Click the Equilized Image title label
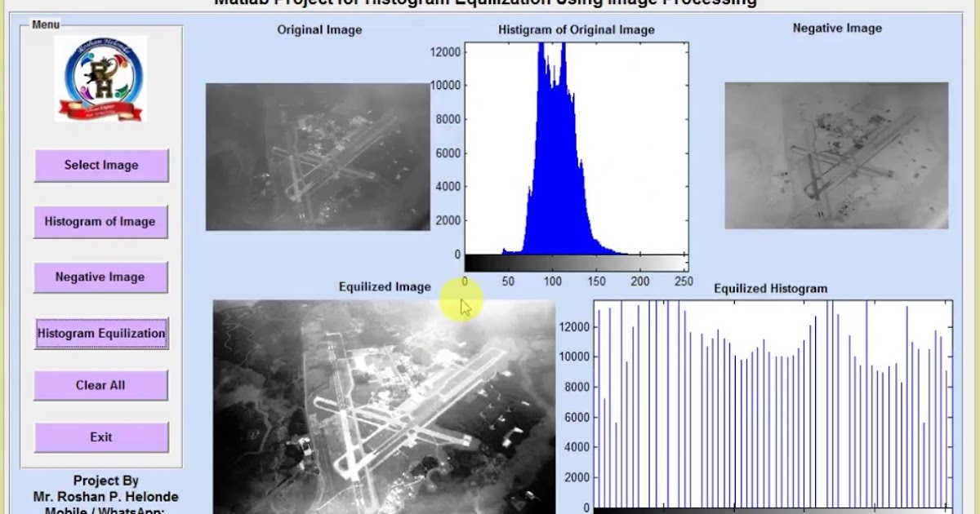Screen dimensions: 980x514 (385, 287)
